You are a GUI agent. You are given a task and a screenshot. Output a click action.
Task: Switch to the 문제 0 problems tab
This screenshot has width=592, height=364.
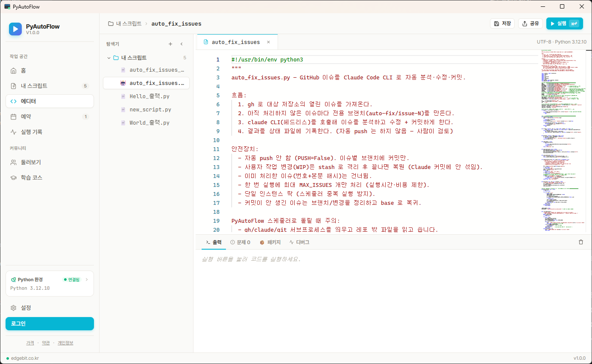click(x=240, y=242)
